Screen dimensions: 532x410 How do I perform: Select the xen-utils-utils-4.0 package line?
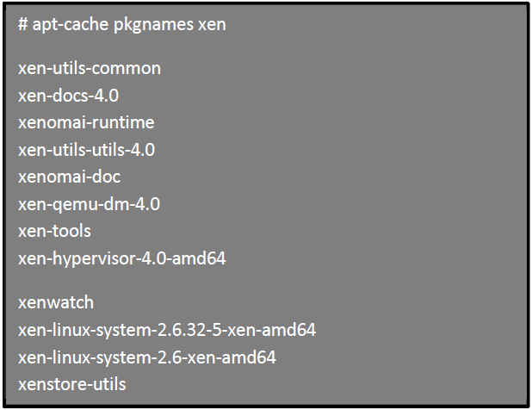(86, 150)
